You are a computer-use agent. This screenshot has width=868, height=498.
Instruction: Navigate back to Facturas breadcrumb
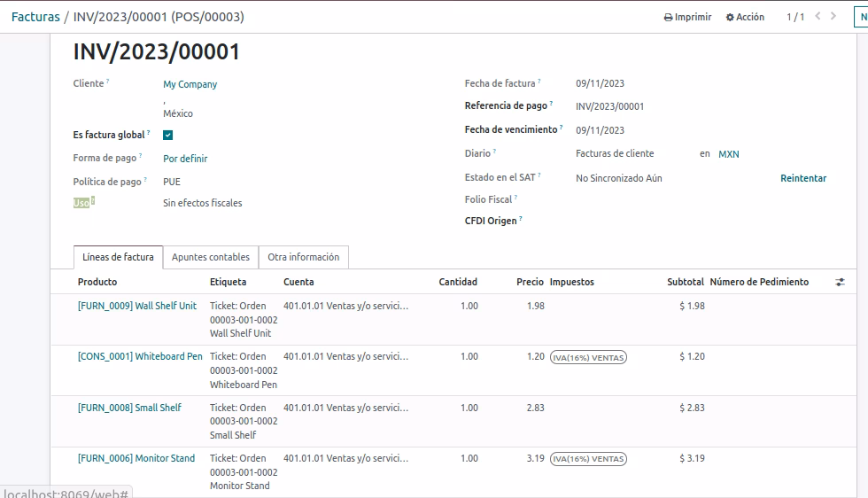click(x=35, y=17)
